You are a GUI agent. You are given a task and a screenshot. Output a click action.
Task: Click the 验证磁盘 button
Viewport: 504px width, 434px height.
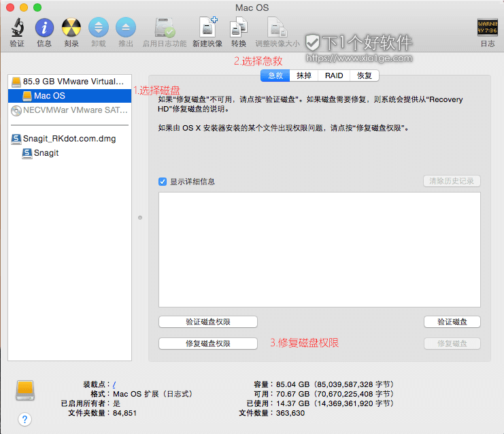pos(452,322)
